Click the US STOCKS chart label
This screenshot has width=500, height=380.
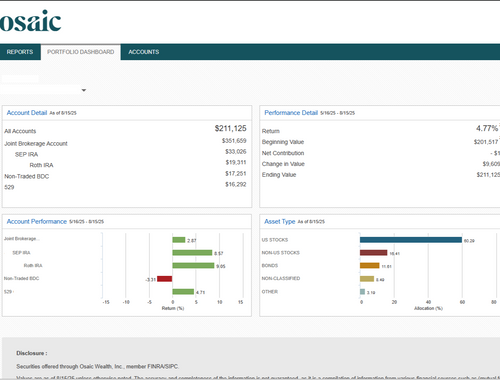tap(275, 240)
